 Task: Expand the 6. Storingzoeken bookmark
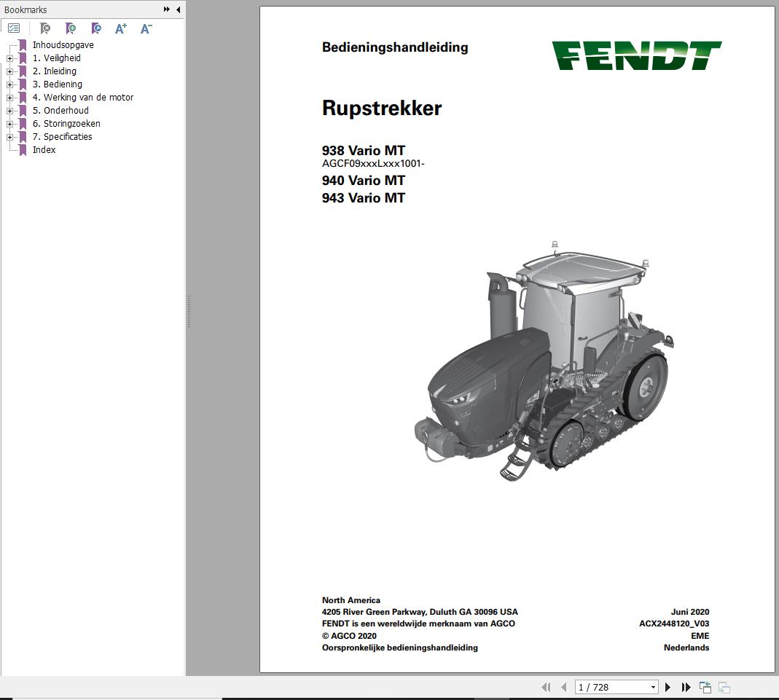click(x=9, y=124)
